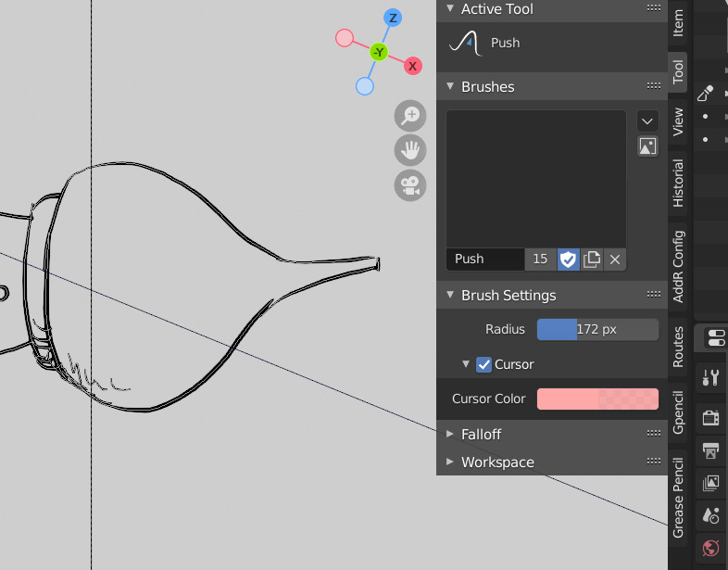
Task: Open the Cursor Color swatch
Action: pos(597,399)
